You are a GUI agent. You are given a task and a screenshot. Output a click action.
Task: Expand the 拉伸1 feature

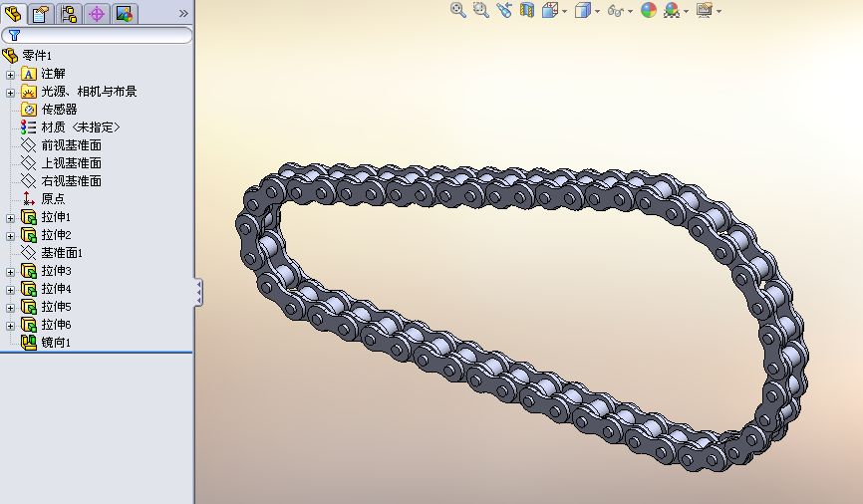(x=10, y=218)
